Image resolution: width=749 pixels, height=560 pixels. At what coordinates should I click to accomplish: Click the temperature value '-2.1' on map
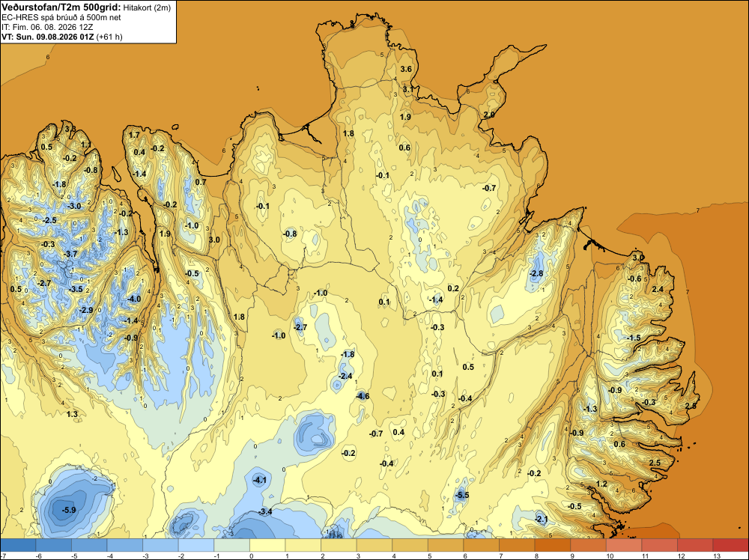pos(541,520)
